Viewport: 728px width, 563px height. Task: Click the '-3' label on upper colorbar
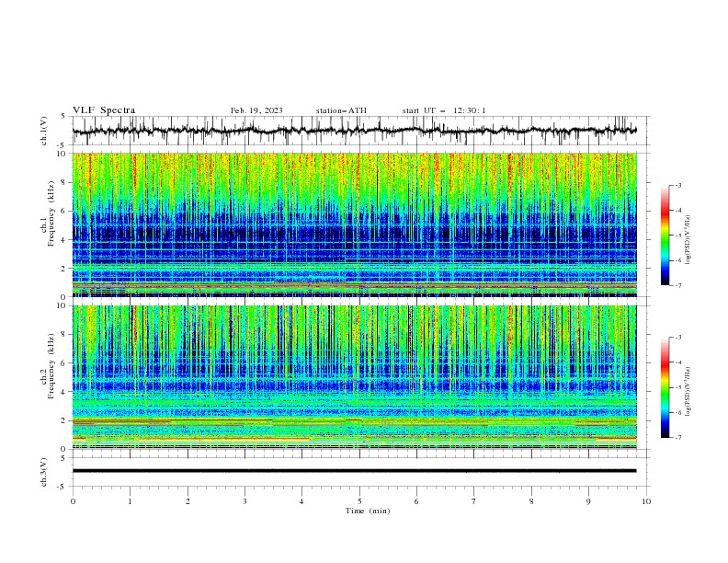(678, 185)
